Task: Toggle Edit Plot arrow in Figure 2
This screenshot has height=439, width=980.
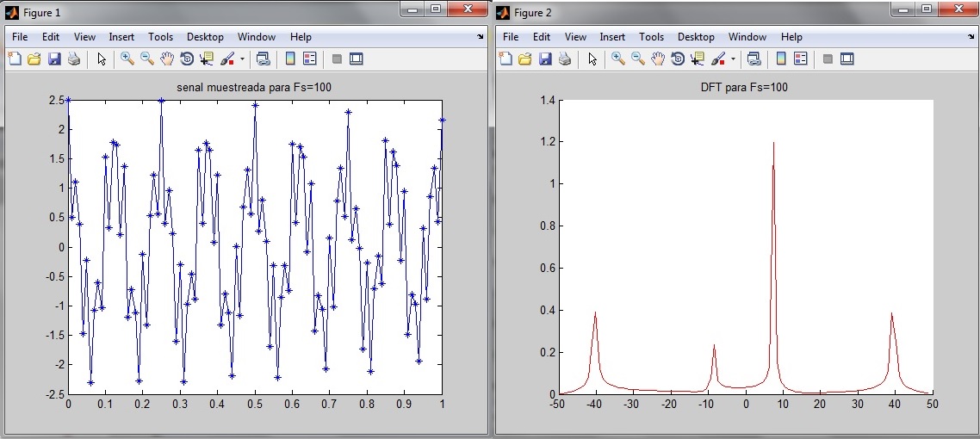Action: 592,59
